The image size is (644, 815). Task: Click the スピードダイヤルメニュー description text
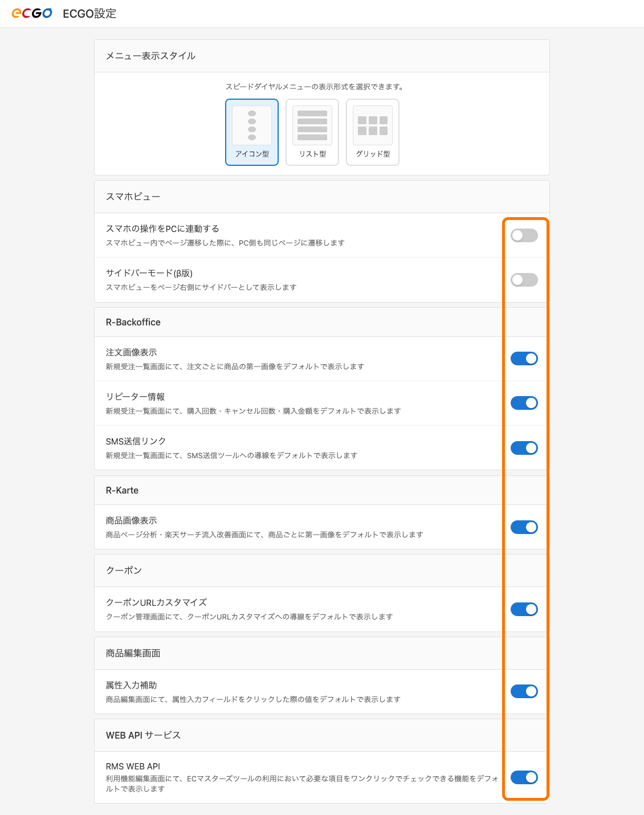pos(315,87)
